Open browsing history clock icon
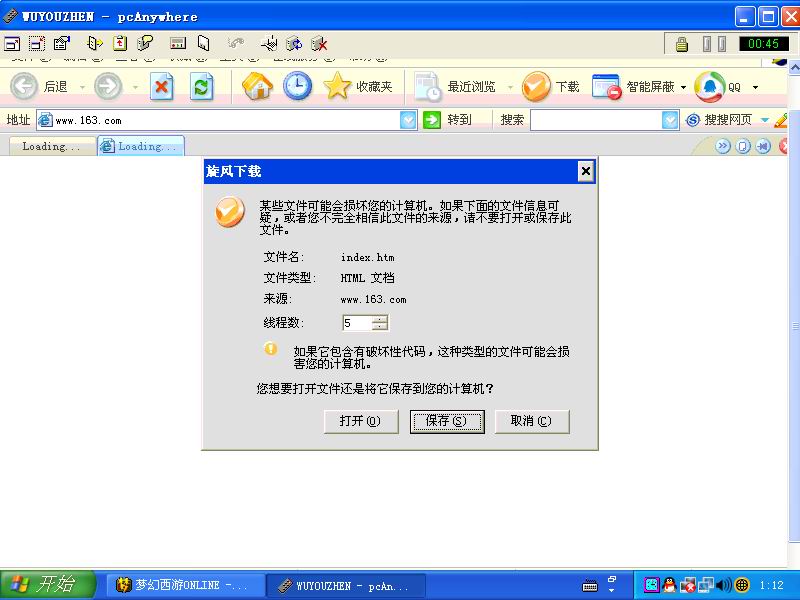800x600 pixels. pyautogui.click(x=297, y=86)
